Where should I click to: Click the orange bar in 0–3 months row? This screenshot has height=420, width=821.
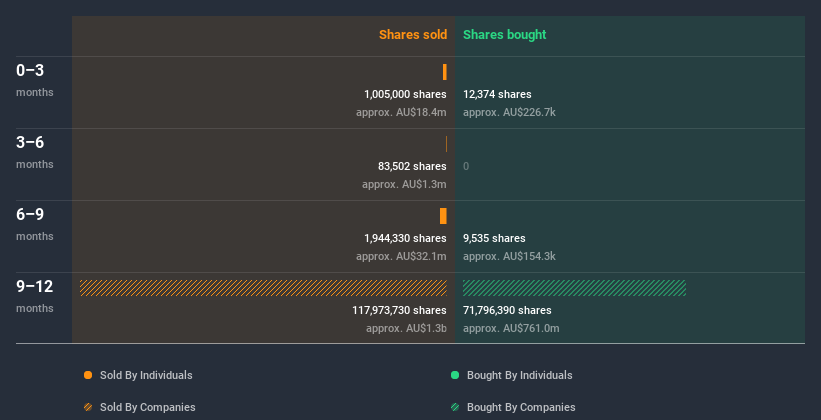point(445,72)
